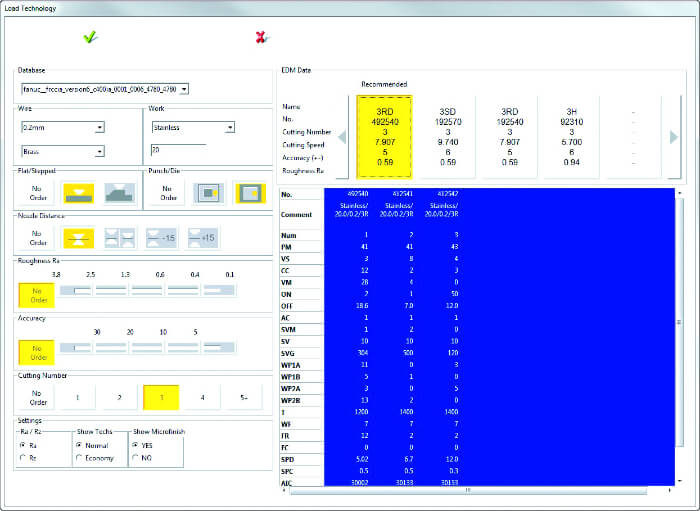Select recommended 3RD 492540 card
700x511 pixels.
(384, 137)
